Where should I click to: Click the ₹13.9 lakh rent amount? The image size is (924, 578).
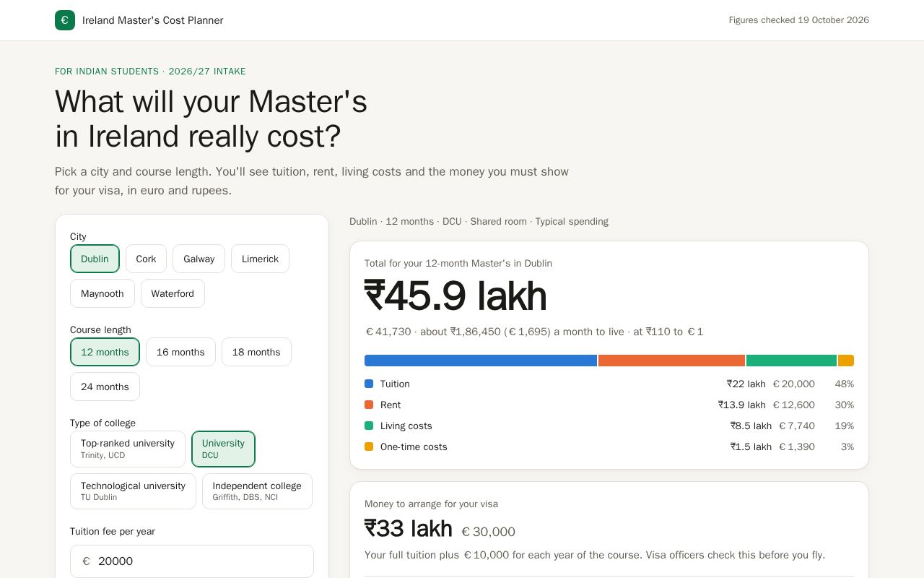tap(742, 405)
